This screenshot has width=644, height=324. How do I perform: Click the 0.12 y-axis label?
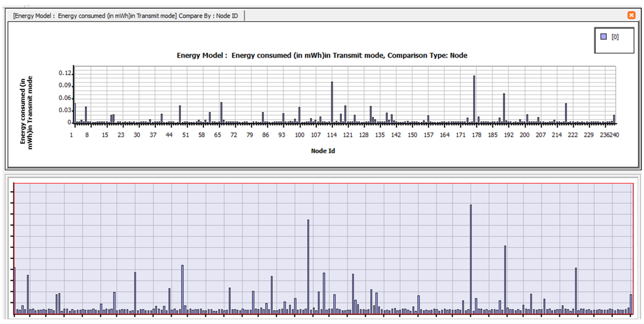(x=65, y=73)
